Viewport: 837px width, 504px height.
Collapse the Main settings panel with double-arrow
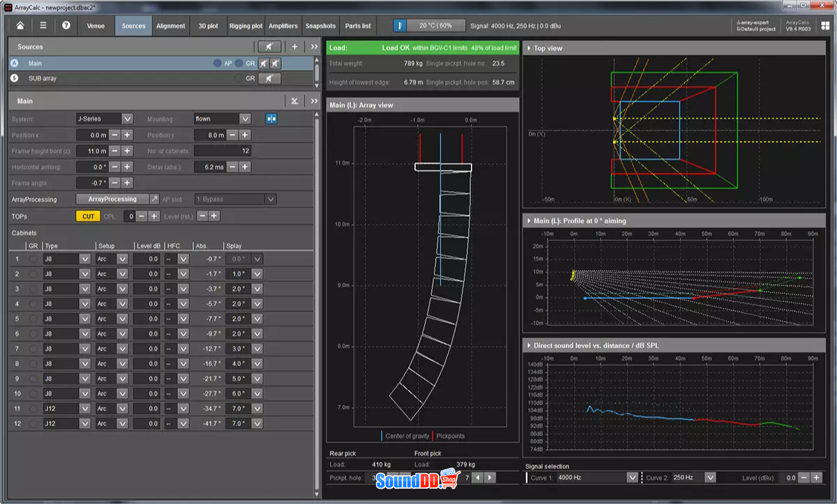pos(313,101)
